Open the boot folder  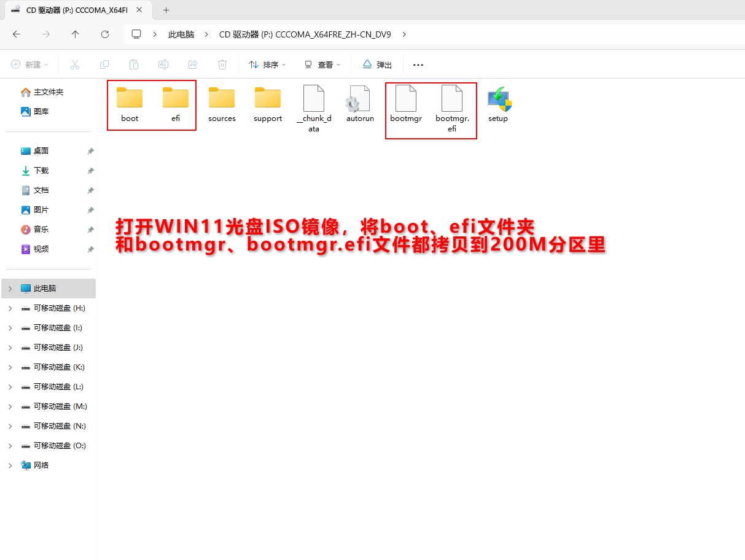(x=130, y=104)
